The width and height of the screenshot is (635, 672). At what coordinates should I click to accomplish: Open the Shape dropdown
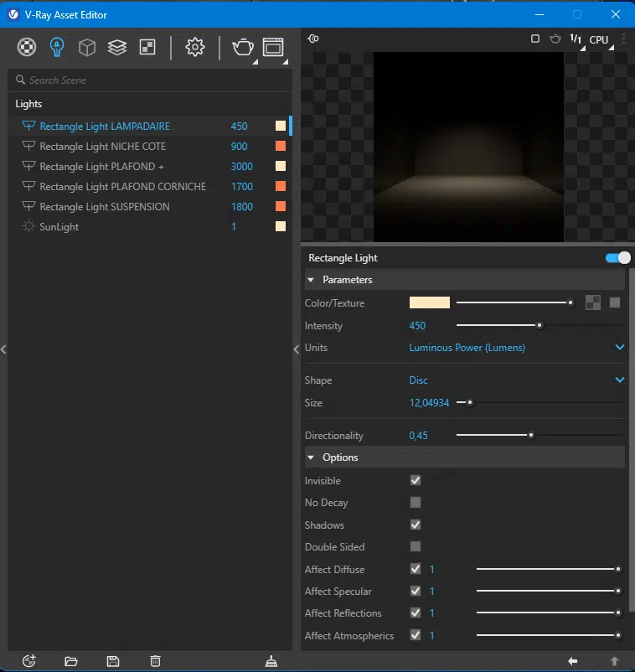(x=517, y=380)
